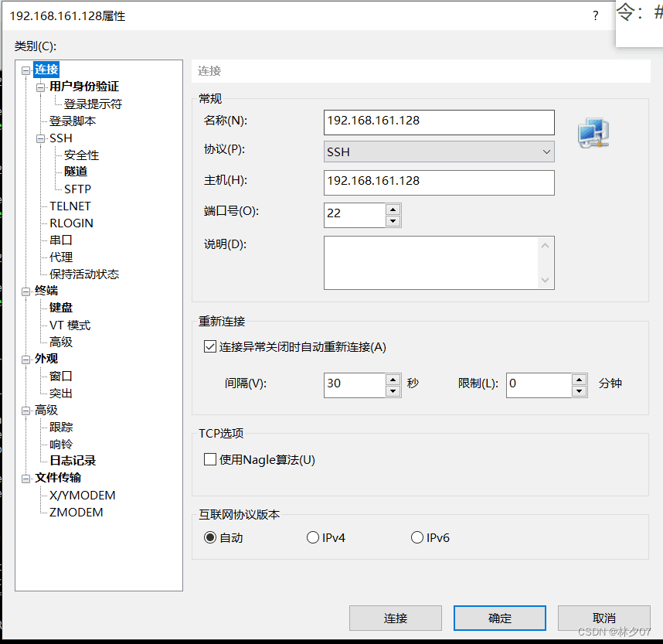The width and height of the screenshot is (663, 644).
Task: Select 响铃 in the category tree
Action: coord(61,445)
